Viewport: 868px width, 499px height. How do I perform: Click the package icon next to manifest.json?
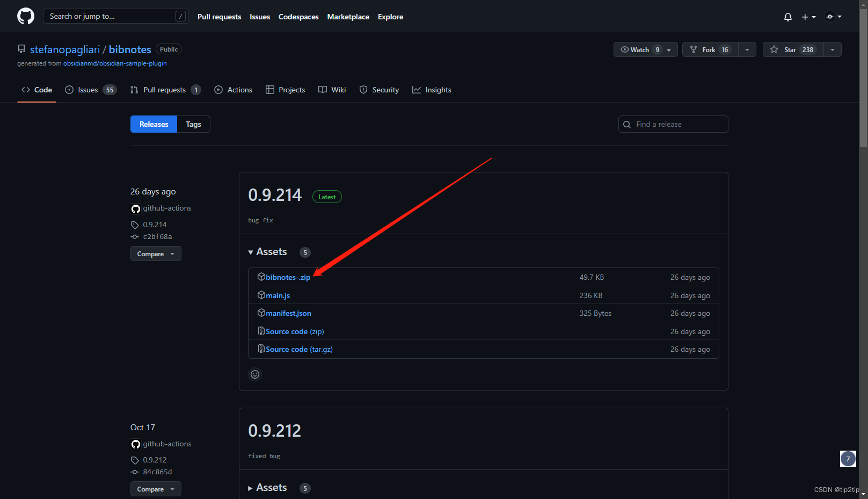(261, 313)
